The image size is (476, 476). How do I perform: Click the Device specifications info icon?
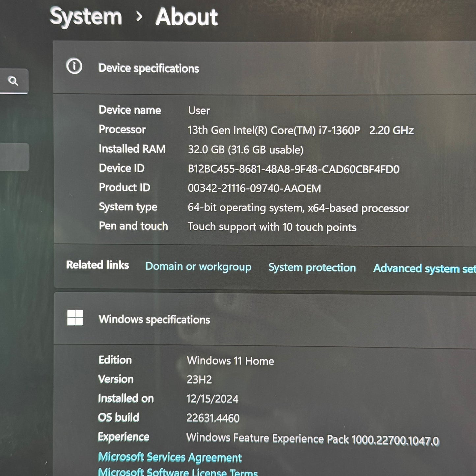(x=74, y=66)
